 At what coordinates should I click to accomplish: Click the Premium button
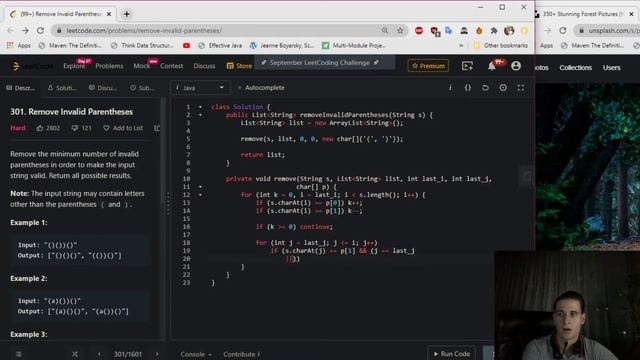(x=428, y=66)
